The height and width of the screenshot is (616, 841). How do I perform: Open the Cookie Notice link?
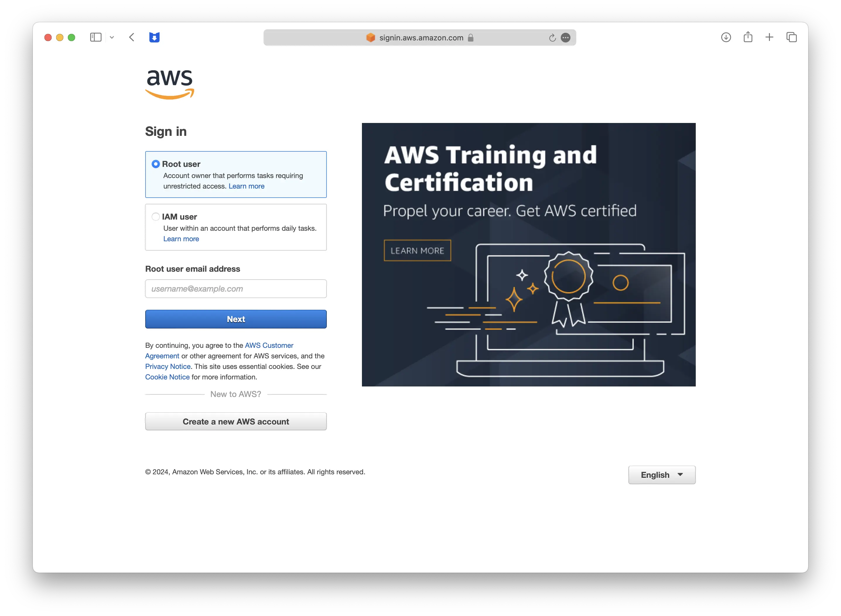167,377
